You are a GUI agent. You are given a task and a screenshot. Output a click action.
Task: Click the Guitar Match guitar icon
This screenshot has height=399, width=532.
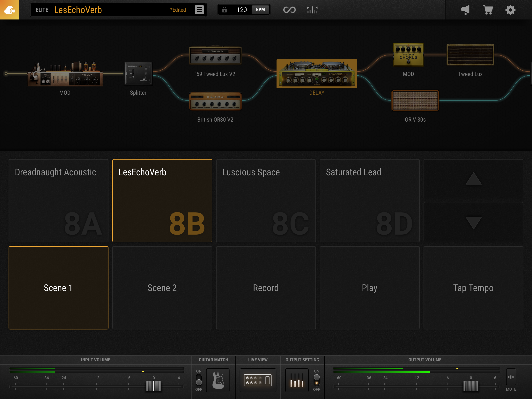pos(218,380)
